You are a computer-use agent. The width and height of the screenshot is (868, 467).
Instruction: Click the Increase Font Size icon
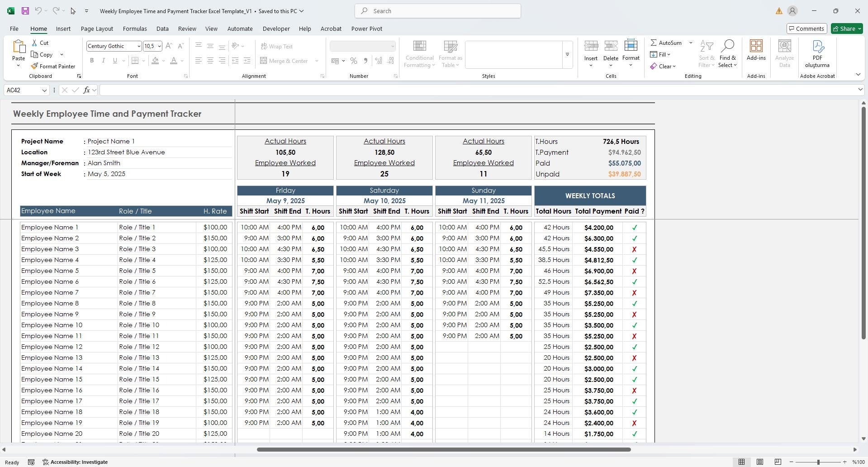(x=169, y=46)
